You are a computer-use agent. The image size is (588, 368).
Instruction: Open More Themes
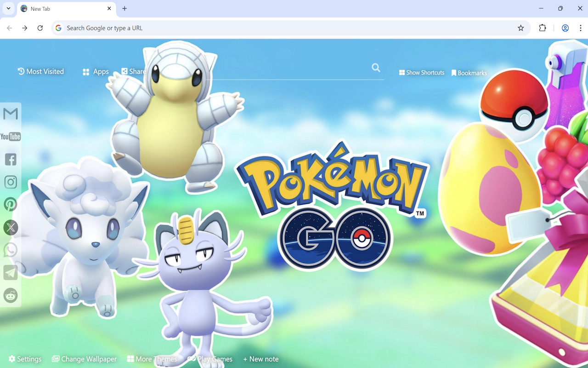click(152, 359)
